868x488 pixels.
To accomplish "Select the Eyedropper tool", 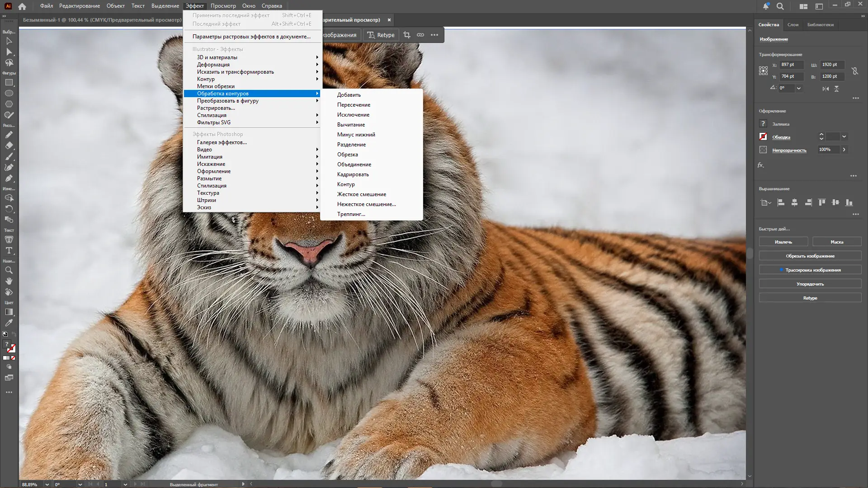I will (9, 323).
